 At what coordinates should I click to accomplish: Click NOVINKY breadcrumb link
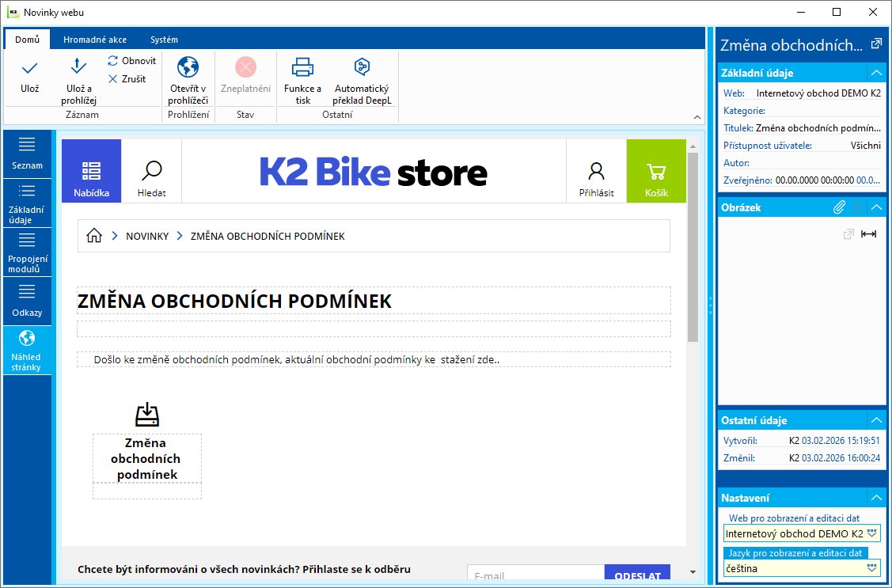tap(147, 236)
